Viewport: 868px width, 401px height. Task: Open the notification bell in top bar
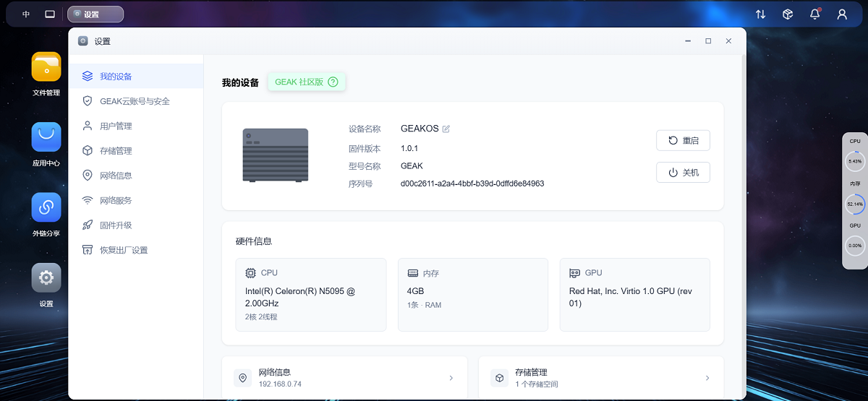[815, 14]
